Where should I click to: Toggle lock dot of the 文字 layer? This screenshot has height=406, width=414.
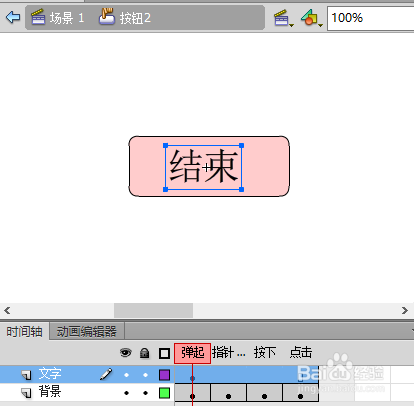[145, 375]
